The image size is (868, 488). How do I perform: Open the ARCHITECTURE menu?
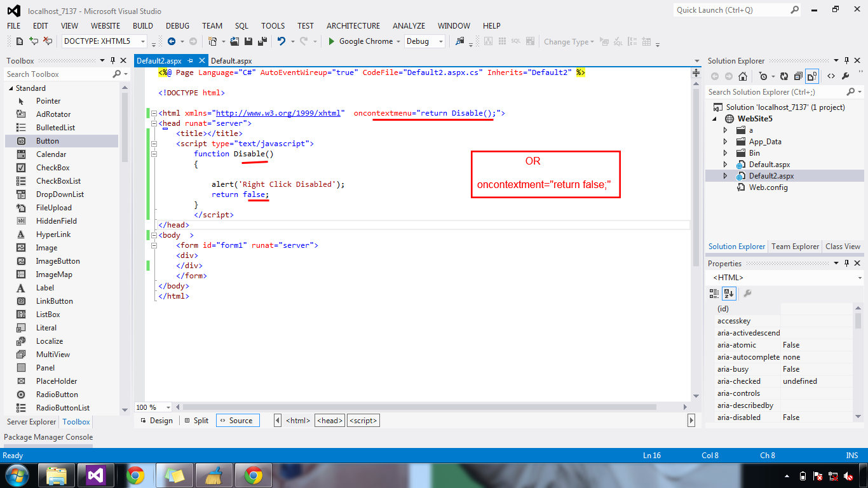tap(353, 26)
